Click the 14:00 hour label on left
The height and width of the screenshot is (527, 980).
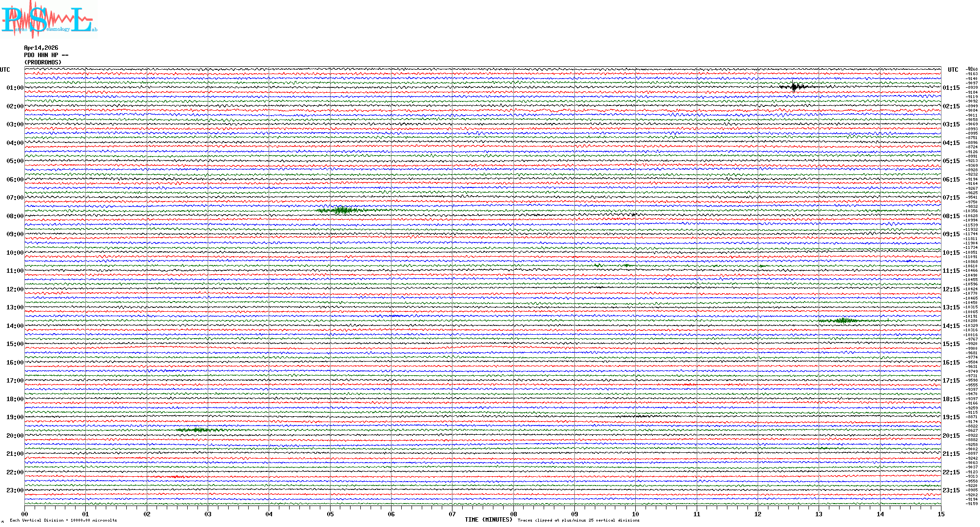(15, 326)
